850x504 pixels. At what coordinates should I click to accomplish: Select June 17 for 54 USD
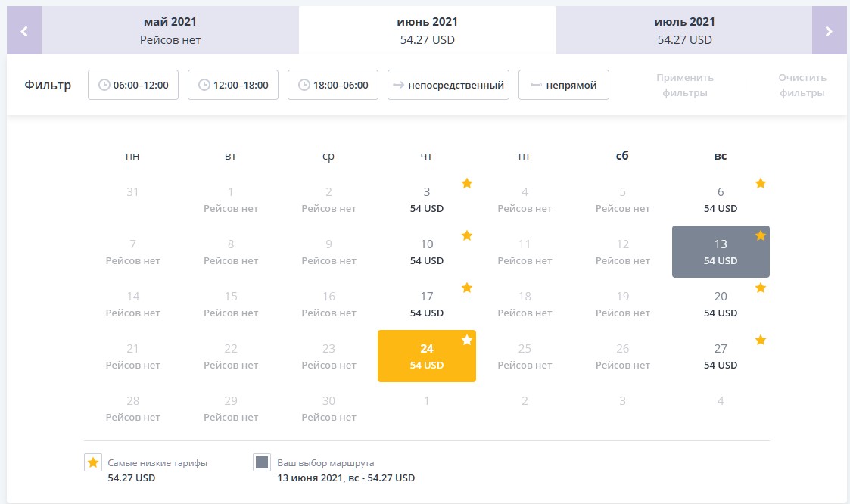426,304
